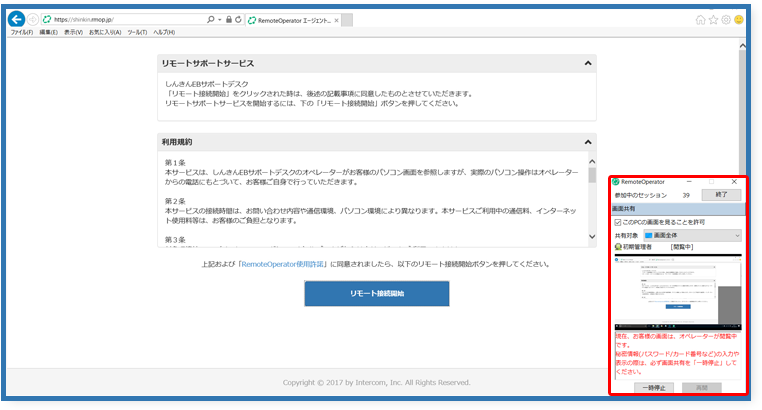Click the terms box scroll-up arrow

pyautogui.click(x=592, y=161)
